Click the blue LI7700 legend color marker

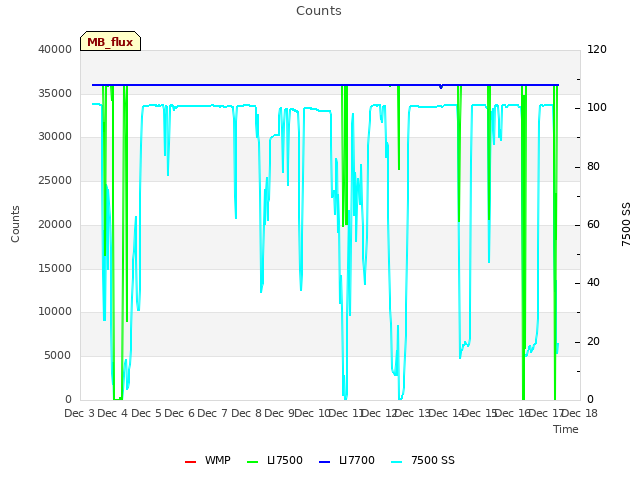324,462
